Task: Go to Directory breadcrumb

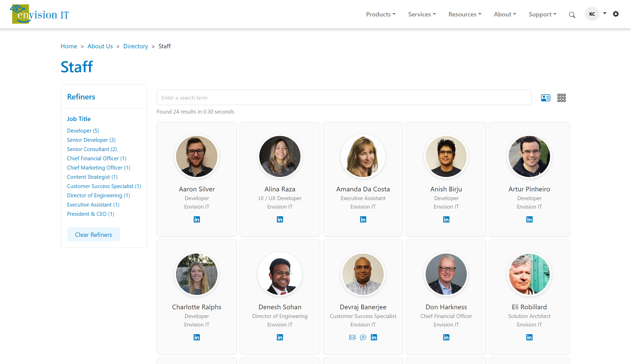Action: coord(135,46)
